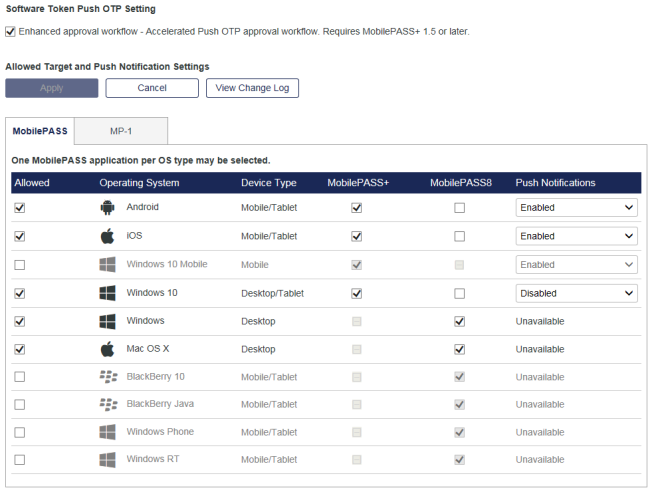The image size is (652, 492).
Task: Open Push Notifications dropdown for Android
Action: (576, 208)
